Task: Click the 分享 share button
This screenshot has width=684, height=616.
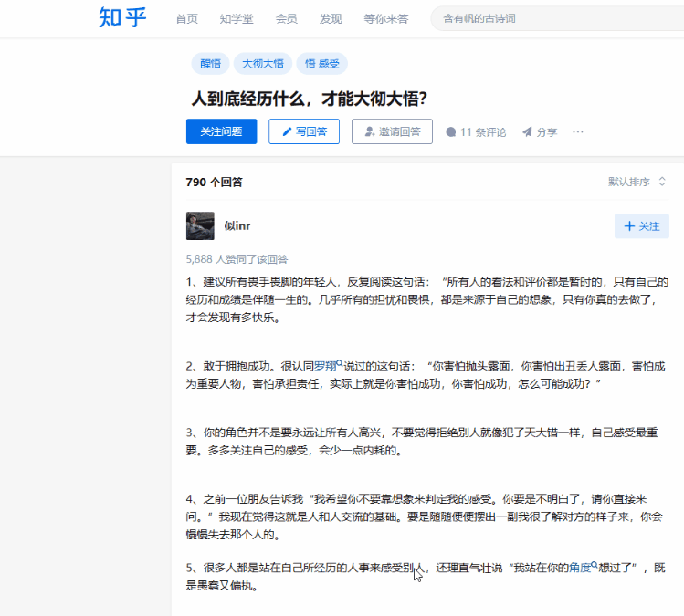Action: (x=540, y=132)
